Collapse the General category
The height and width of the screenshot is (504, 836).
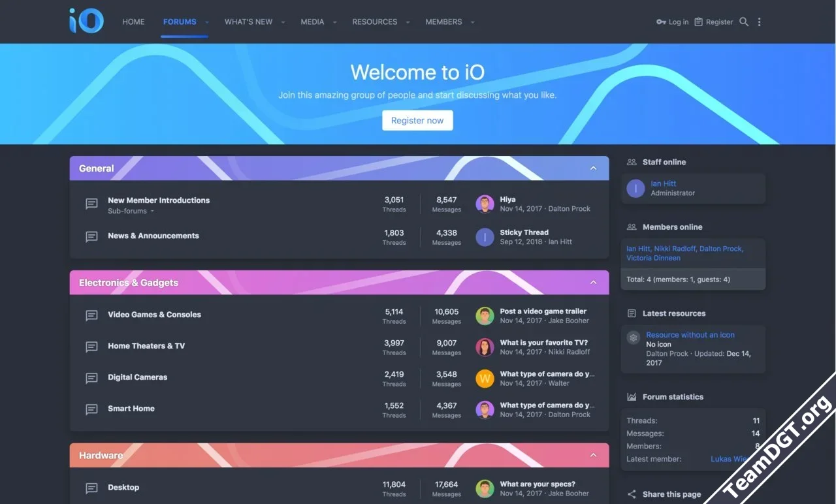[593, 168]
